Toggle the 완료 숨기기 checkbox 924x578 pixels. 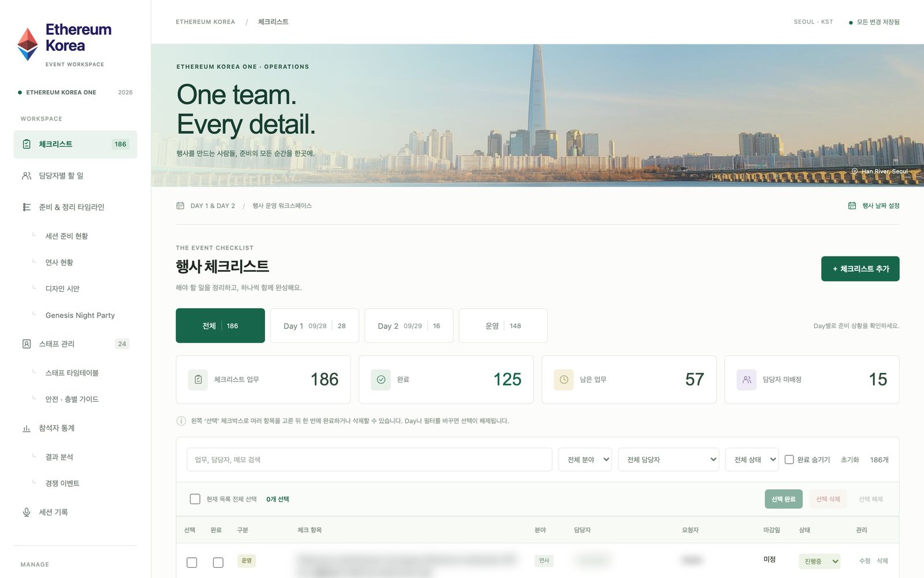point(789,460)
